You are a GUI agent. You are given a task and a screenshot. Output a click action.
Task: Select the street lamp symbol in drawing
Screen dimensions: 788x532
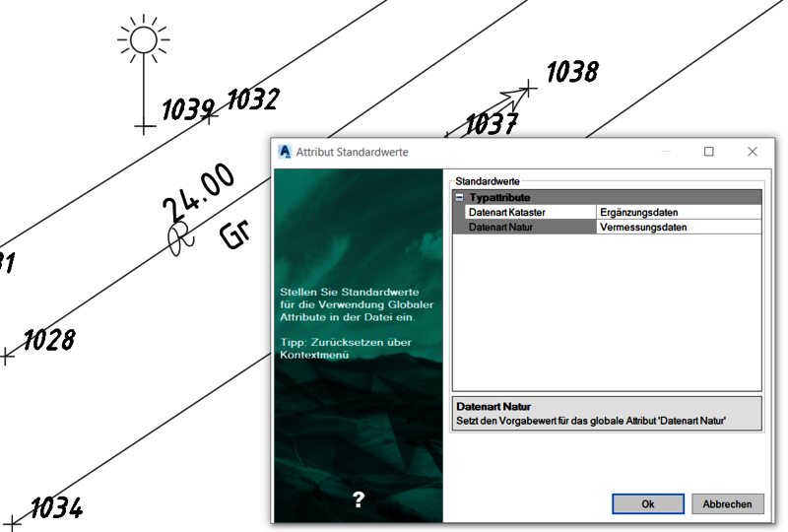coord(144,40)
